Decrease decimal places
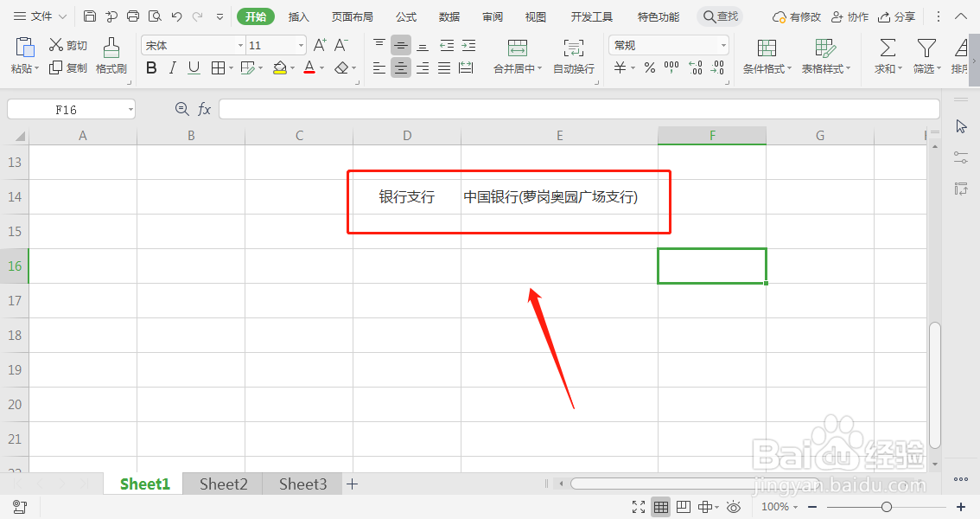This screenshot has width=980, height=519. click(x=717, y=67)
